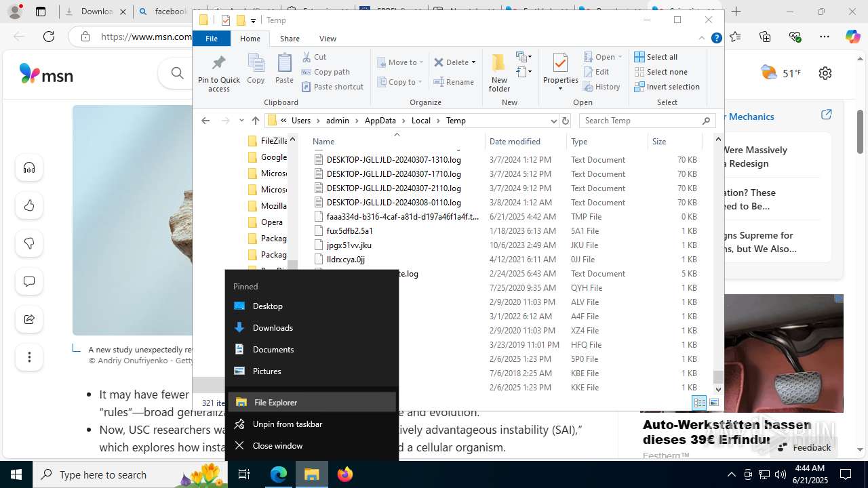Sort files by the Size column

coord(674,142)
